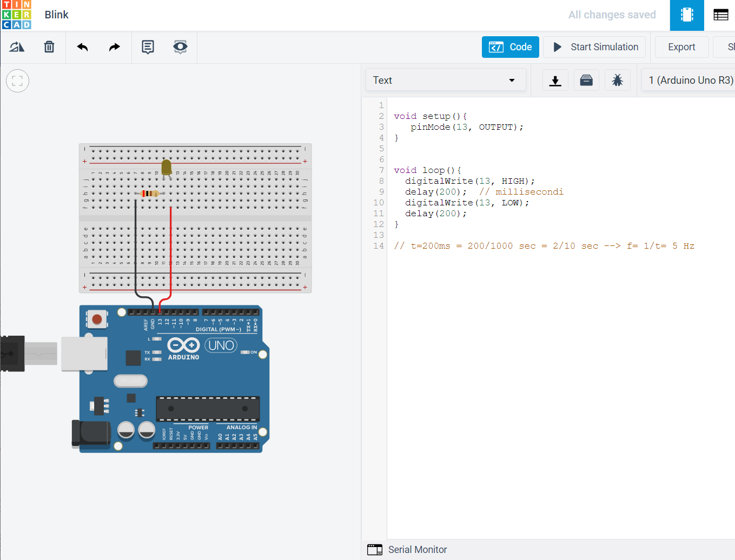
Task: Click the Arduino UNO board label
Action: [221, 345]
